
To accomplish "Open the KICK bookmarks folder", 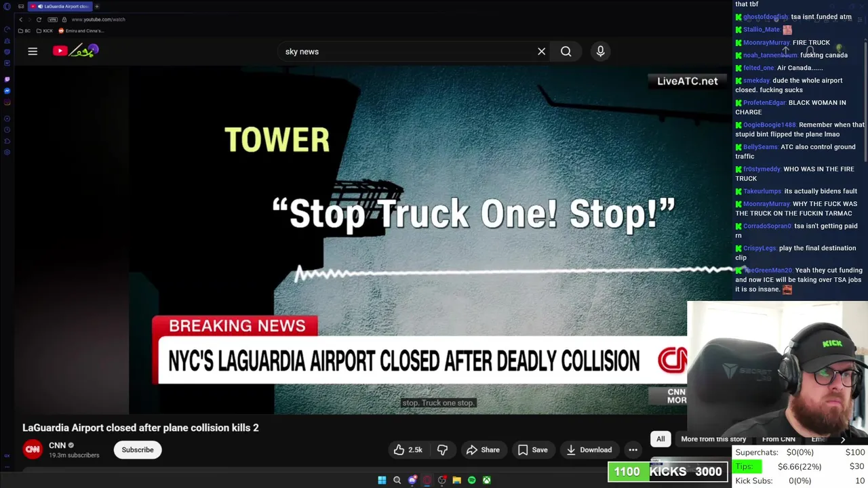I will pos(45,30).
